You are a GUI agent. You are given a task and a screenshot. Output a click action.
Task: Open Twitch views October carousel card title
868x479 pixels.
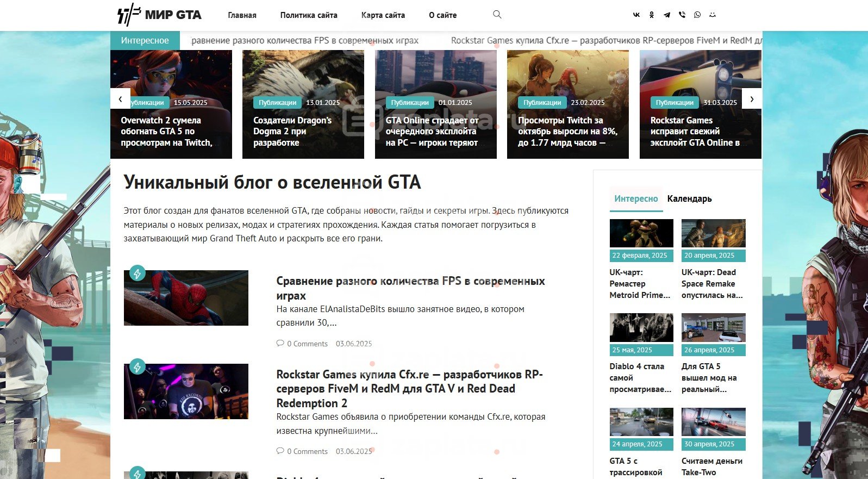pos(567,132)
